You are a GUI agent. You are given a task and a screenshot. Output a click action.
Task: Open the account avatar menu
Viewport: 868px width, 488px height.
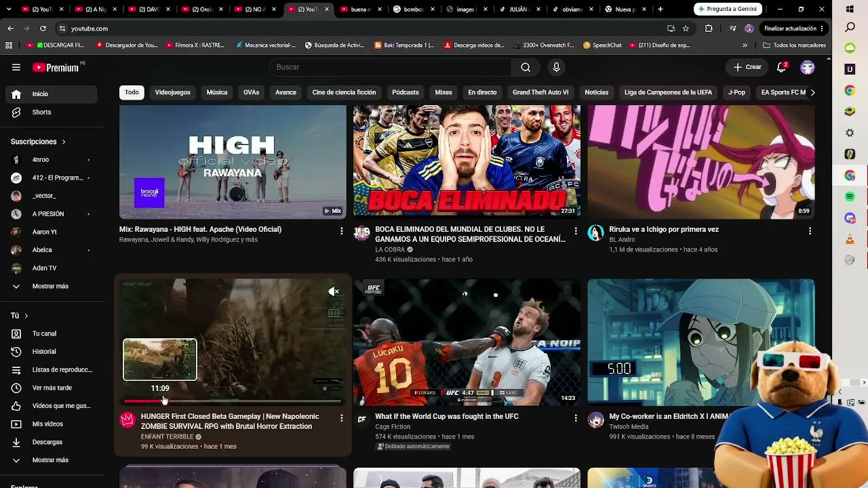(807, 67)
